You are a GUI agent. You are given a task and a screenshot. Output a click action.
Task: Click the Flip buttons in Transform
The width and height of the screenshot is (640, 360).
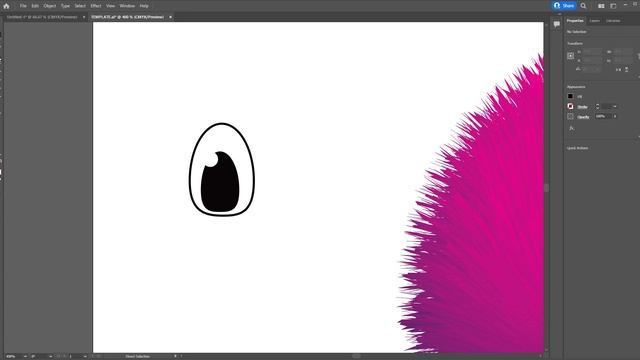(x=622, y=70)
